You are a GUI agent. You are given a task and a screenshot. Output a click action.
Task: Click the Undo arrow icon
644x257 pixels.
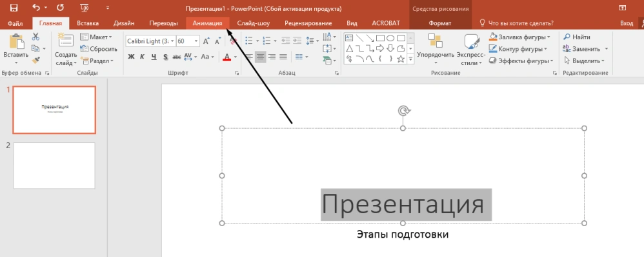pos(37,8)
